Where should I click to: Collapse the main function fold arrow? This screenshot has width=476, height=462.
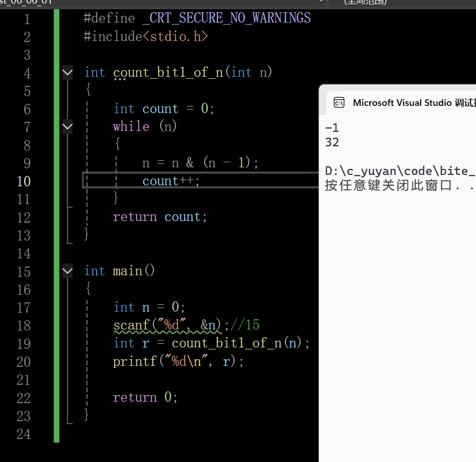tap(68, 271)
